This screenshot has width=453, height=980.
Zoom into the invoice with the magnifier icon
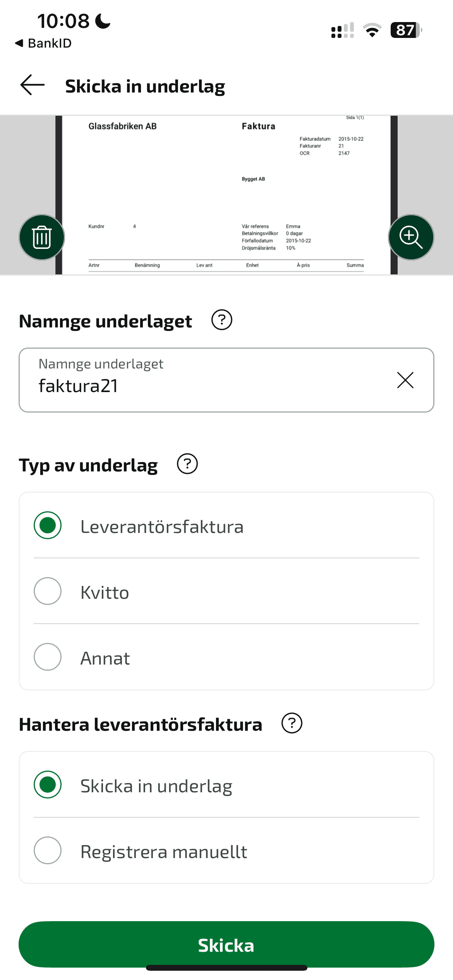[411, 237]
